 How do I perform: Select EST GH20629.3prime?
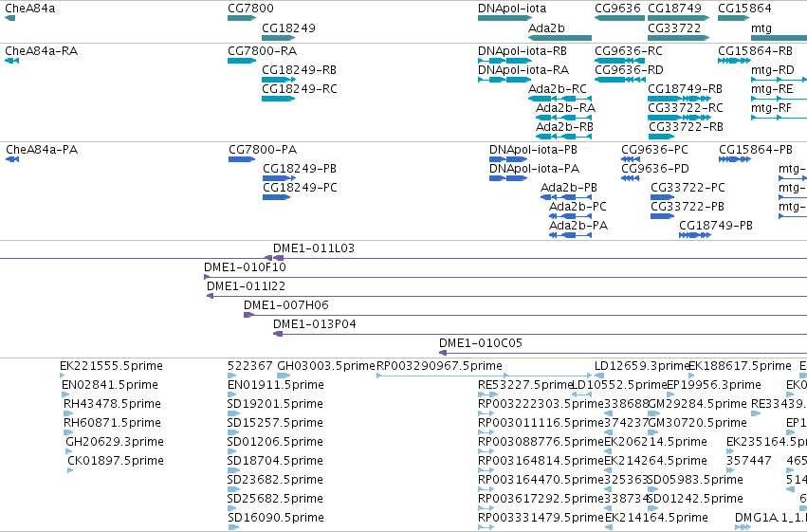(115, 442)
